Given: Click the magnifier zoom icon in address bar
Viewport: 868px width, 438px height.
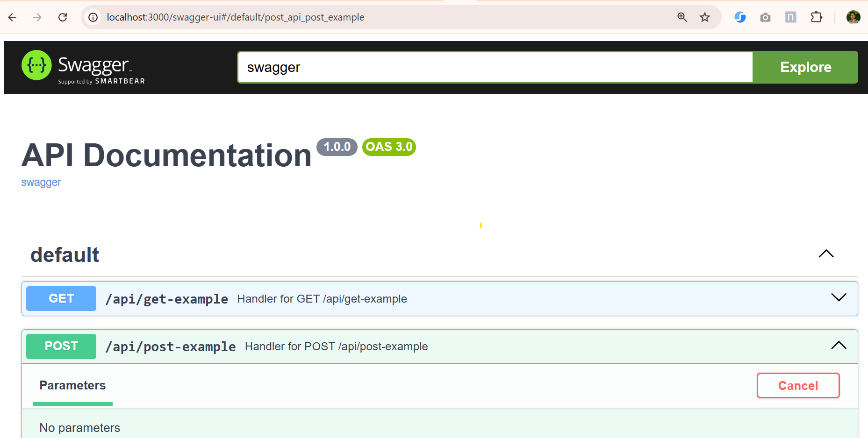Looking at the screenshot, I should coord(682,17).
